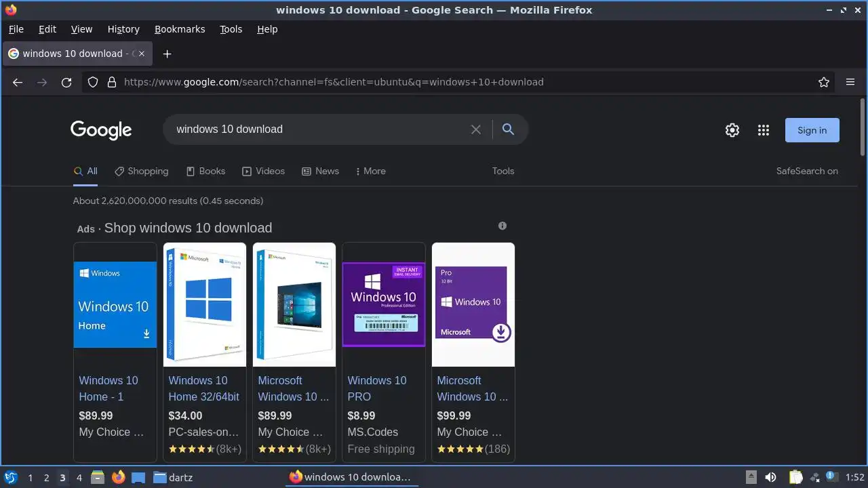Open the $89.99 boxed Microsoft Windows 10 link
The height and width of the screenshot is (488, 868).
(x=293, y=388)
